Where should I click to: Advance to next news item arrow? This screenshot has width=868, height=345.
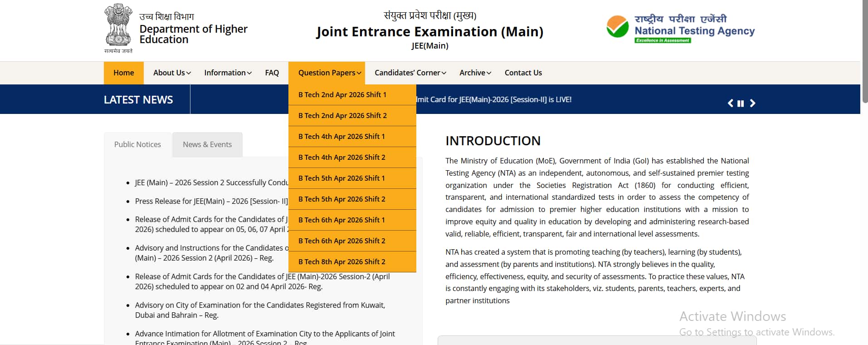tap(752, 103)
